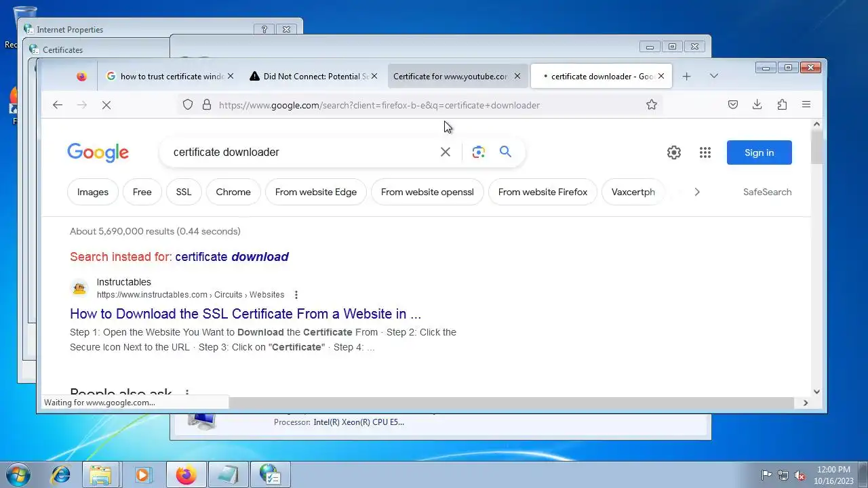Viewport: 868px width, 488px height.
Task: Close 'how to trust certificate' tab
Action: pos(231,76)
